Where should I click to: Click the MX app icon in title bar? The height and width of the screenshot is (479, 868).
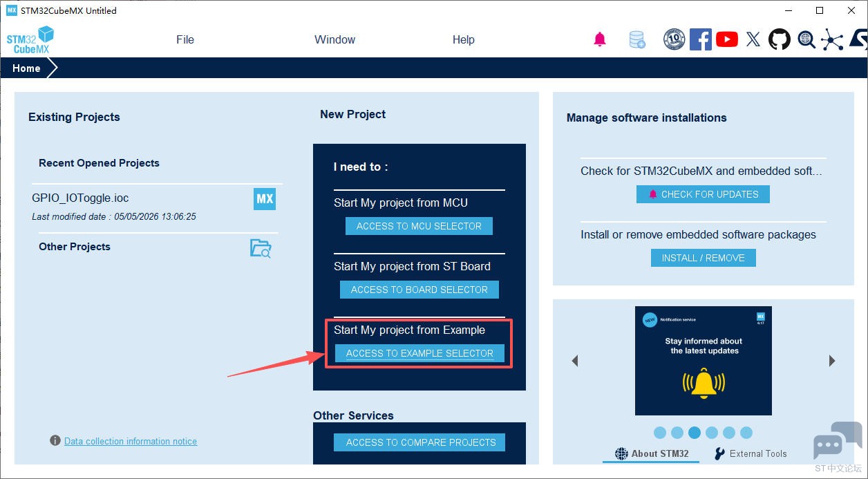tap(12, 10)
